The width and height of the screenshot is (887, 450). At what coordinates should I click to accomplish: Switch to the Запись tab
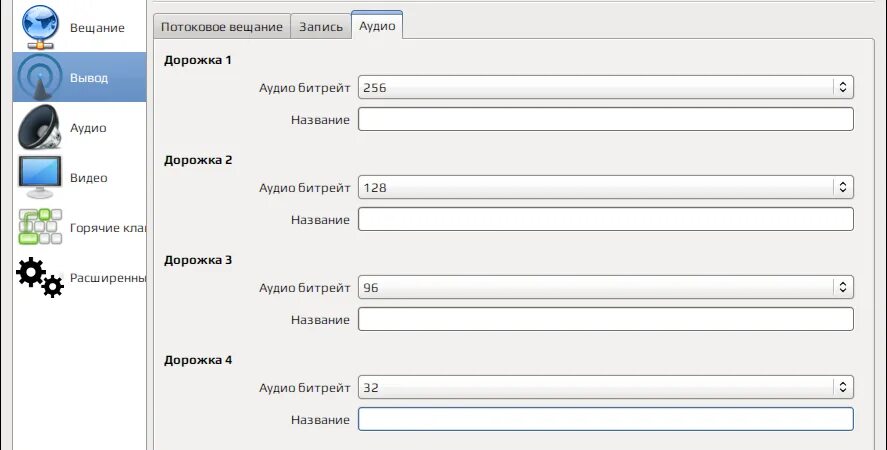click(321, 27)
